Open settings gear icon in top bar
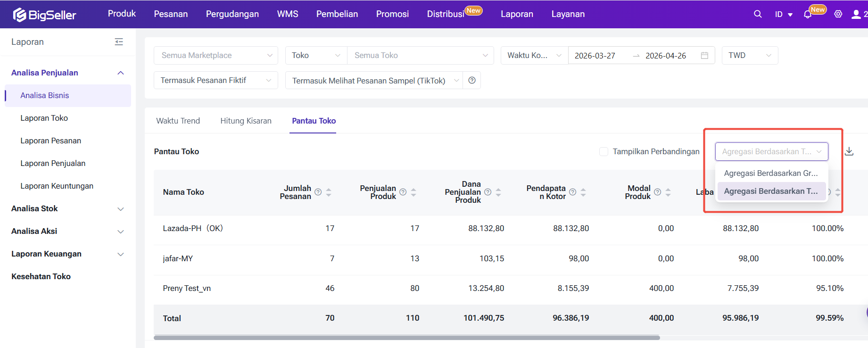 (838, 14)
